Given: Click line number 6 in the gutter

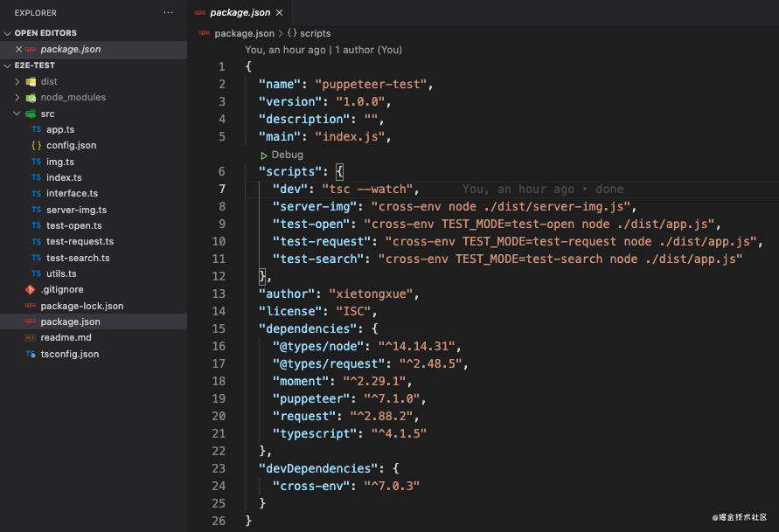Looking at the screenshot, I should (221, 172).
